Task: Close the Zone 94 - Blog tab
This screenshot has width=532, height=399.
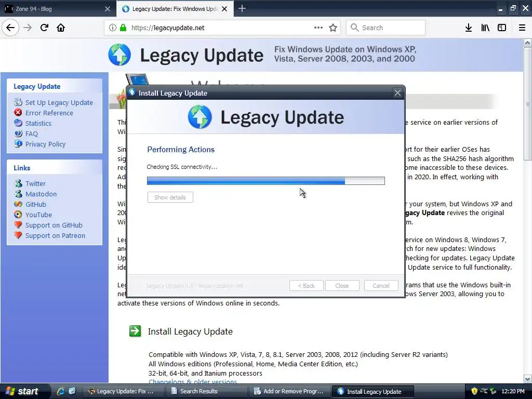Action: (x=107, y=9)
